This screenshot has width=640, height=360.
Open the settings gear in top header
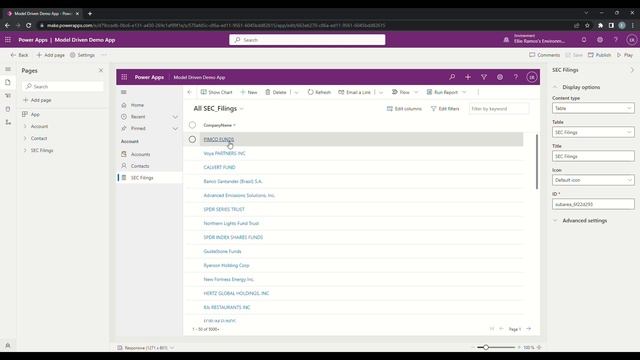[600, 40]
